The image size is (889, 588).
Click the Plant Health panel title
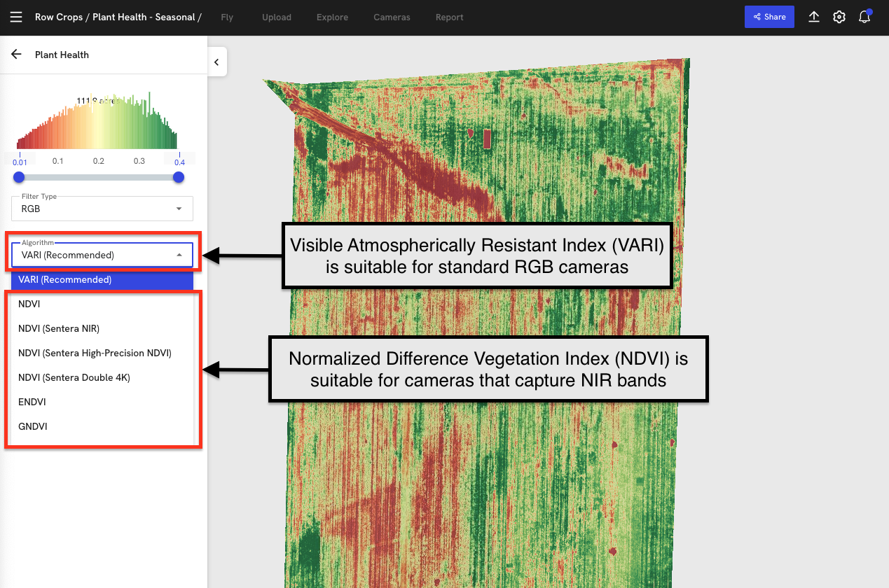point(62,55)
